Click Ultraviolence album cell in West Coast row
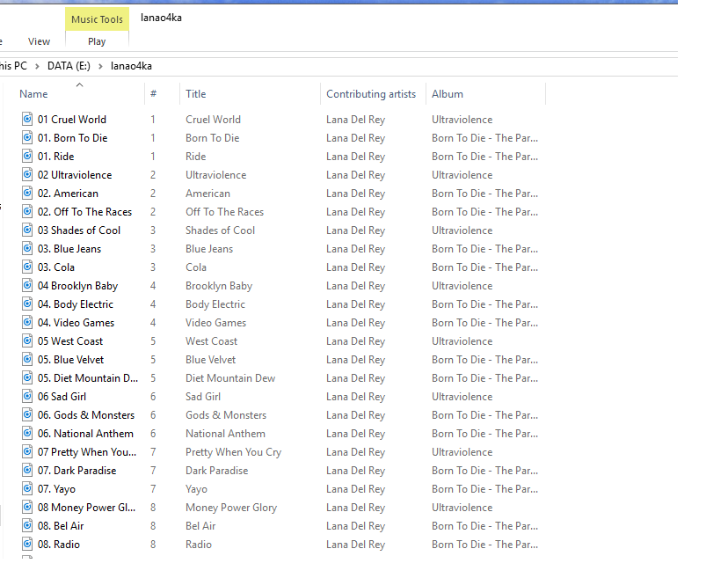This screenshot has height=578, width=728. point(462,341)
